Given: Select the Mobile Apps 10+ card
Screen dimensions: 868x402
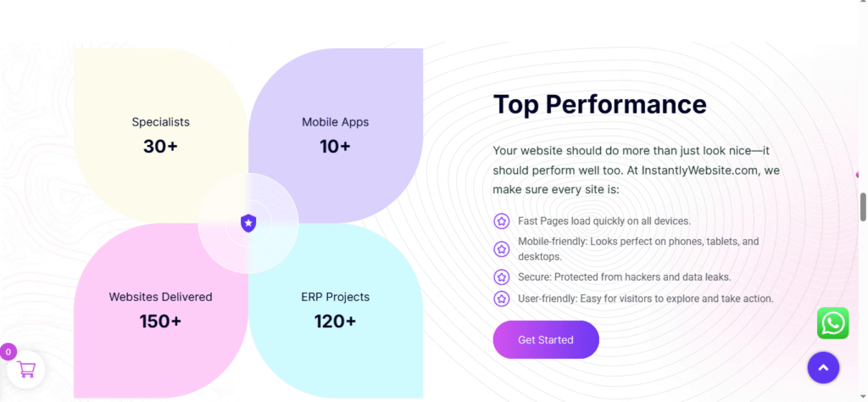Looking at the screenshot, I should pyautogui.click(x=335, y=136).
